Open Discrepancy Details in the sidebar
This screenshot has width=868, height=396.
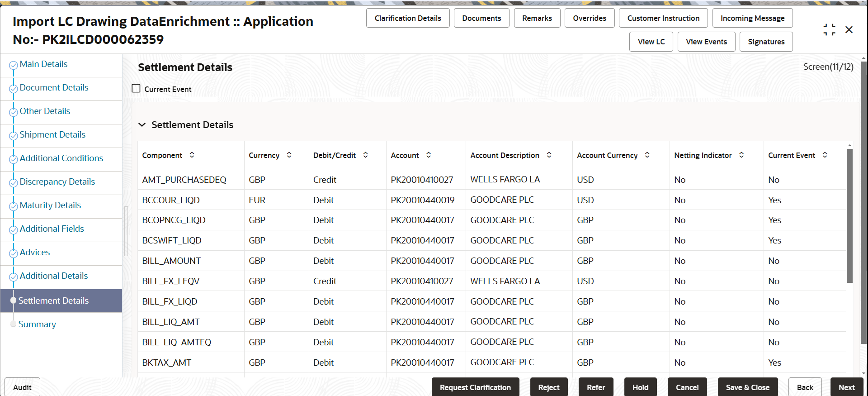[57, 181]
